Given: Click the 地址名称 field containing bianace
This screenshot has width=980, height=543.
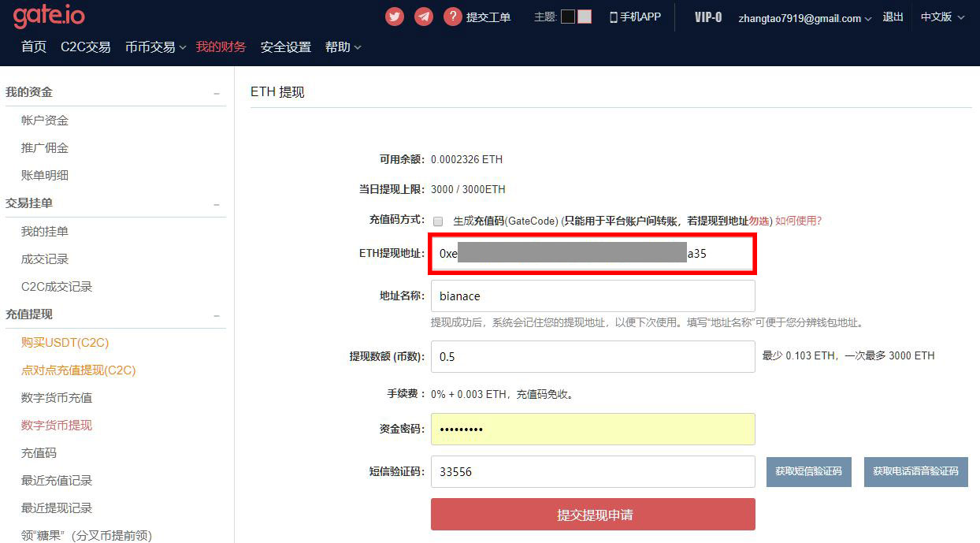Looking at the screenshot, I should point(592,296).
